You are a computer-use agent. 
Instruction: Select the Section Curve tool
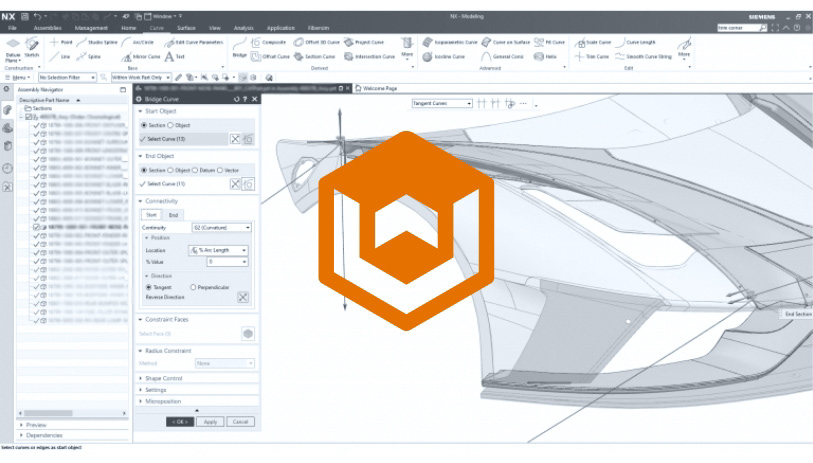(x=315, y=57)
